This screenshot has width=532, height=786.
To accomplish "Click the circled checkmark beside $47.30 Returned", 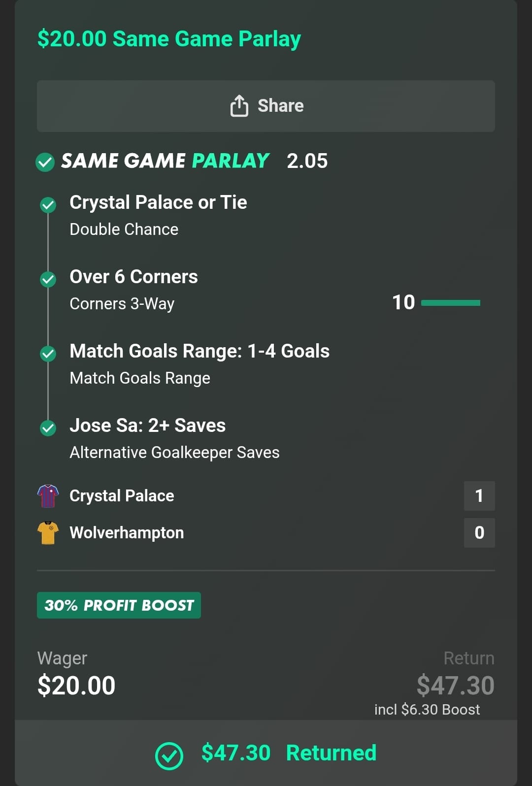I will 169,755.
